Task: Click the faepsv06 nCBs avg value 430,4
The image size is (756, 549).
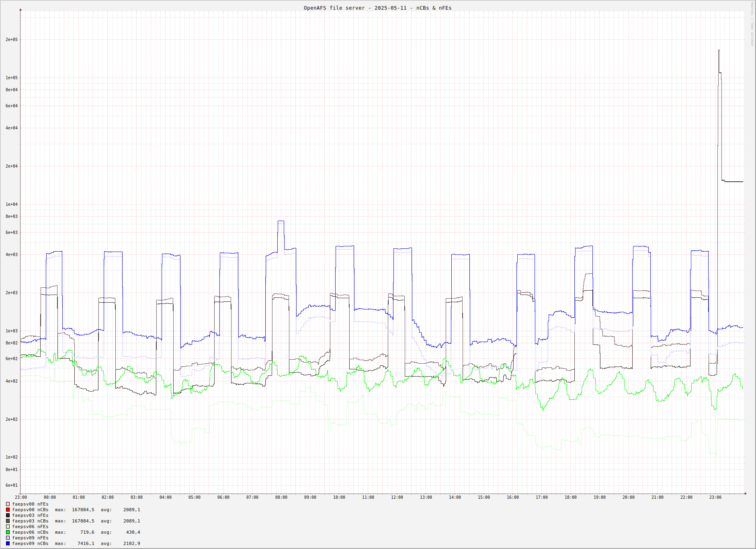Action: tap(133, 532)
